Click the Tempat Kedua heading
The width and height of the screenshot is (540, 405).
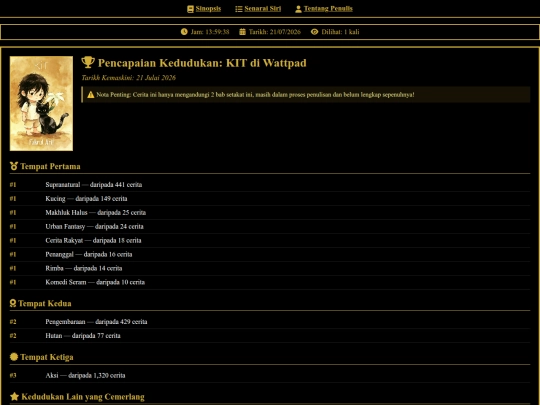tap(45, 303)
